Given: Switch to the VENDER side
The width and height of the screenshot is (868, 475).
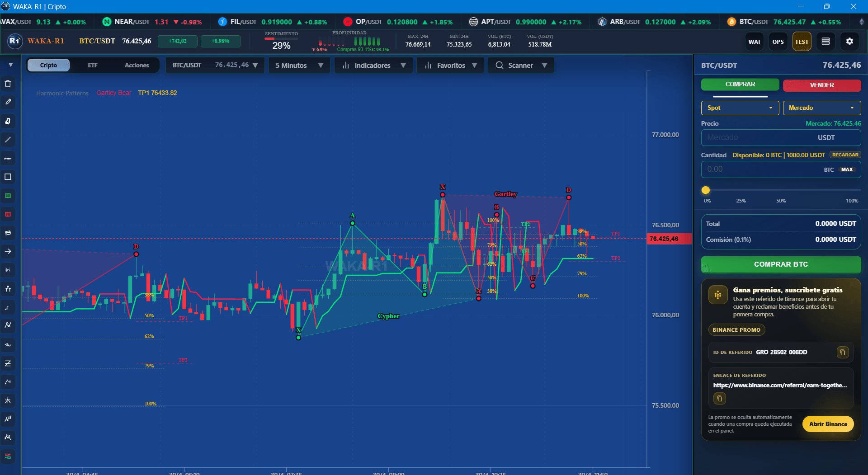Looking at the screenshot, I should click(x=822, y=85).
